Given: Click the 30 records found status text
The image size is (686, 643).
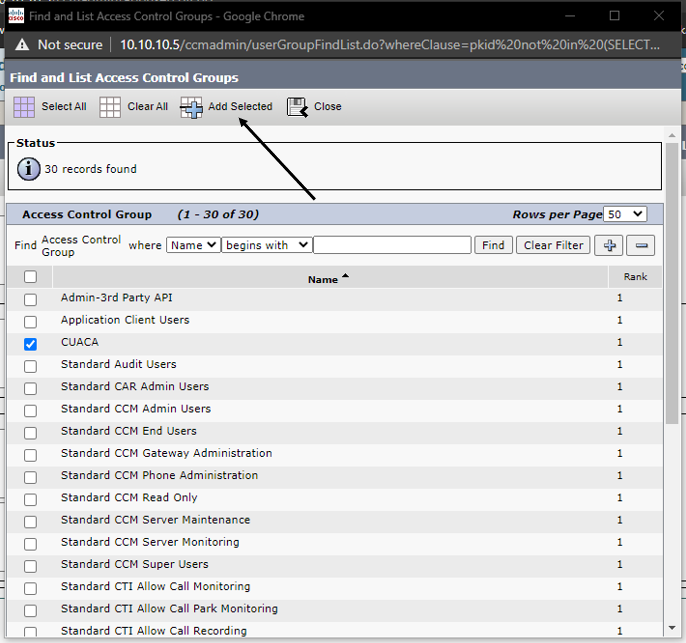Looking at the screenshot, I should tap(91, 169).
